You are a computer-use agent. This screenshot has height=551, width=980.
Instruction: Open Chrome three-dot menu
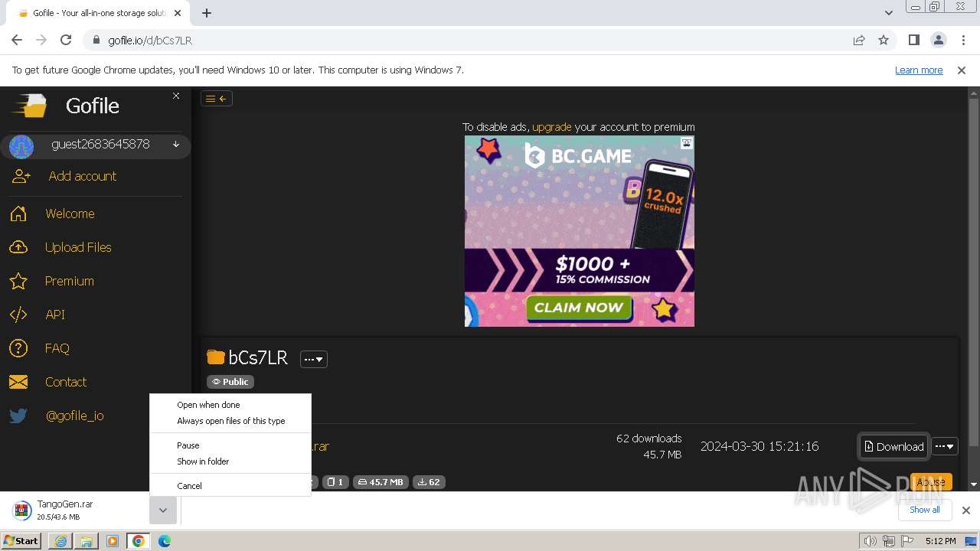point(962,40)
